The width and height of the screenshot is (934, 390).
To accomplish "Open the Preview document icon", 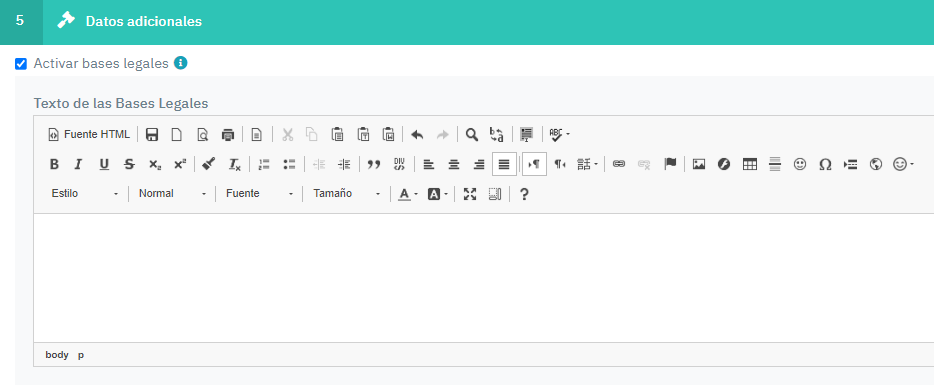I will pyautogui.click(x=203, y=135).
